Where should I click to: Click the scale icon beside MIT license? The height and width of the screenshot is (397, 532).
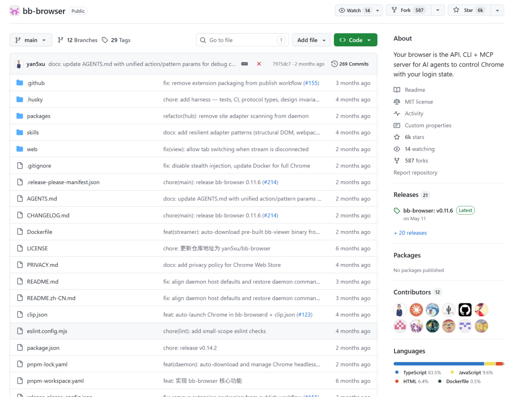pyautogui.click(x=397, y=101)
